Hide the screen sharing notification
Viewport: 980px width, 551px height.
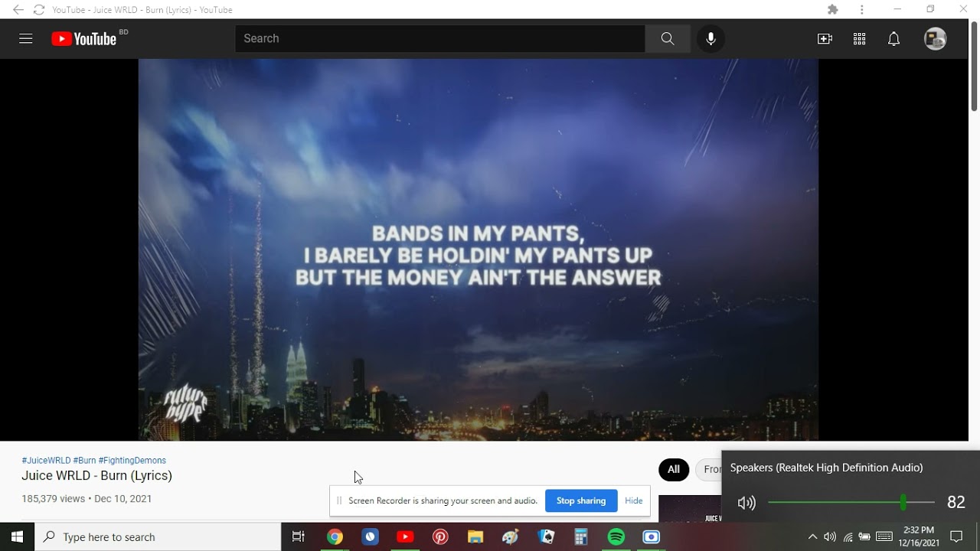(x=633, y=500)
